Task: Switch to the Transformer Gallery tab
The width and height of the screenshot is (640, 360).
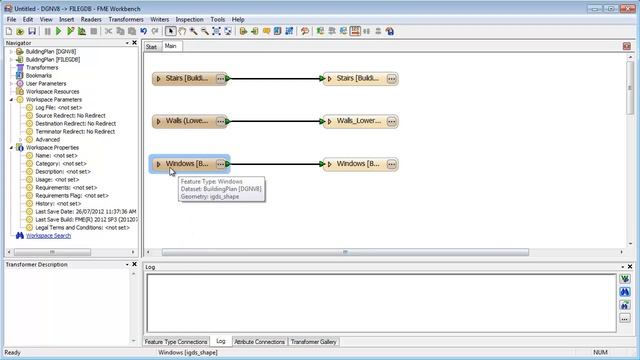Action: click(313, 342)
